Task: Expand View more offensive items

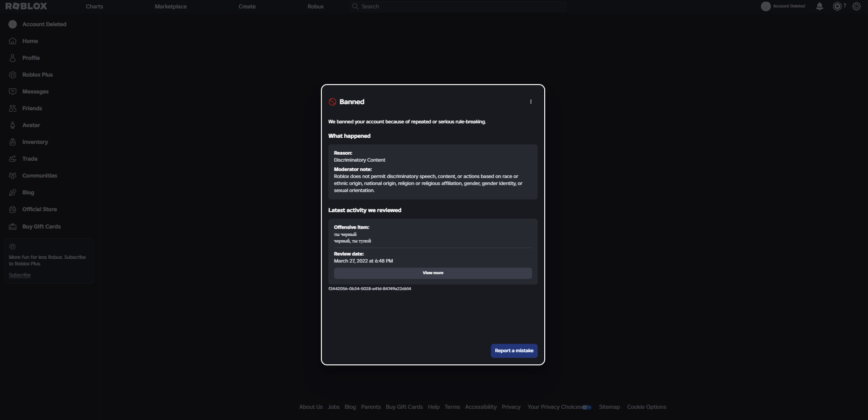Action: point(433,273)
